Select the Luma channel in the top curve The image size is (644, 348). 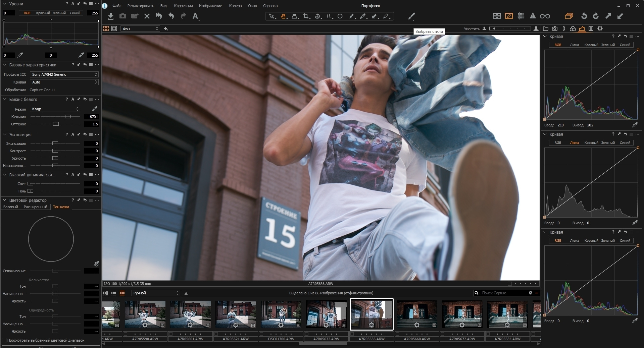(574, 45)
